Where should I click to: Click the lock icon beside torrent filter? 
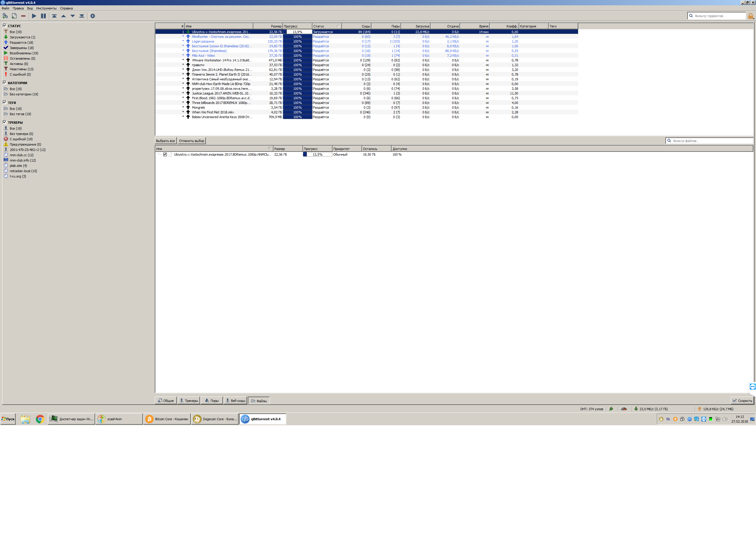pos(751,16)
